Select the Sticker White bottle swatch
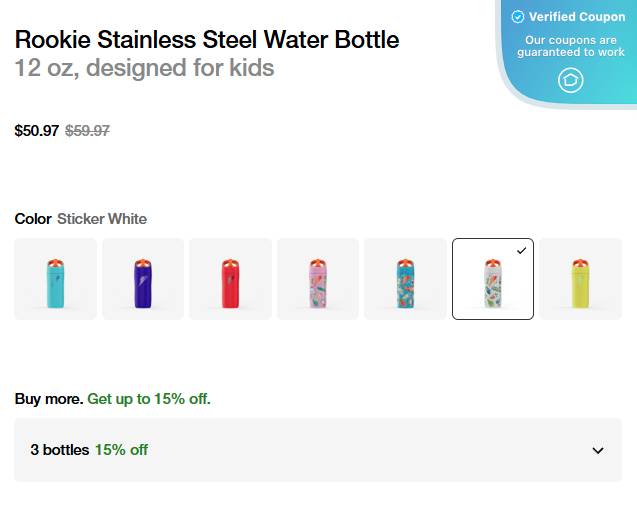 493,280
